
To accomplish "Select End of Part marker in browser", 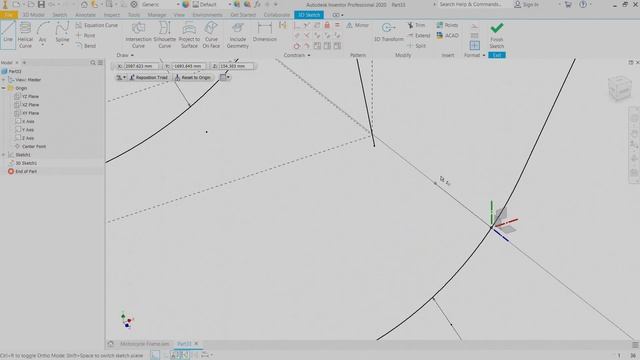I will pos(22,171).
